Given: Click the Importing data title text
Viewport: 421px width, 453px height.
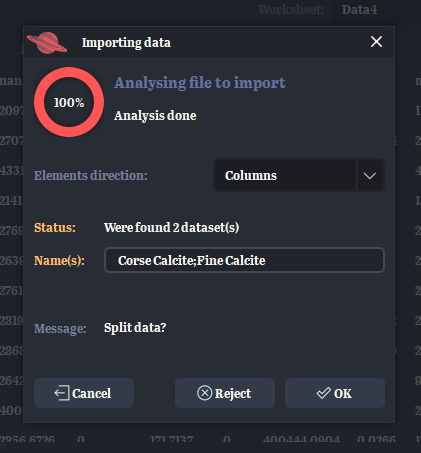Looking at the screenshot, I should [x=126, y=43].
